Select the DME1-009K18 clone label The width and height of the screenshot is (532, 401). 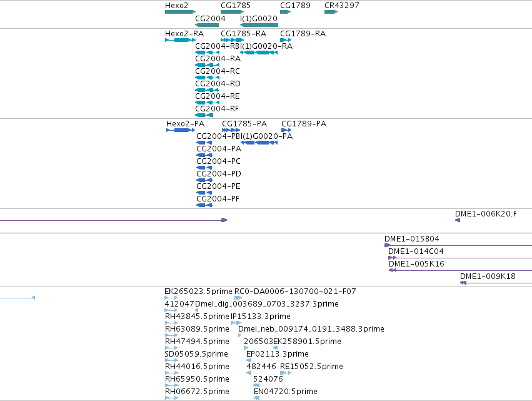point(488,277)
